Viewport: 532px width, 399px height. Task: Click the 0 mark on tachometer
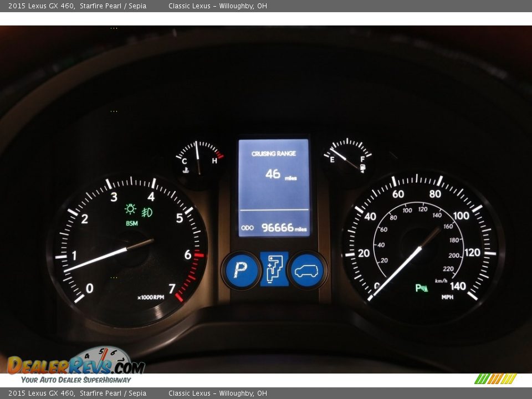[90, 288]
